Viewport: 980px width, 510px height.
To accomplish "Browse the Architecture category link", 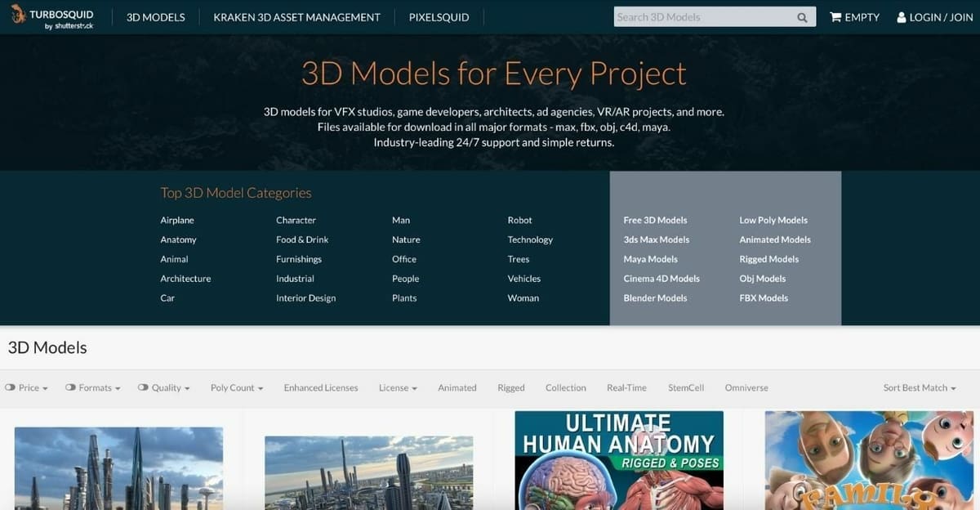I will pyautogui.click(x=185, y=279).
